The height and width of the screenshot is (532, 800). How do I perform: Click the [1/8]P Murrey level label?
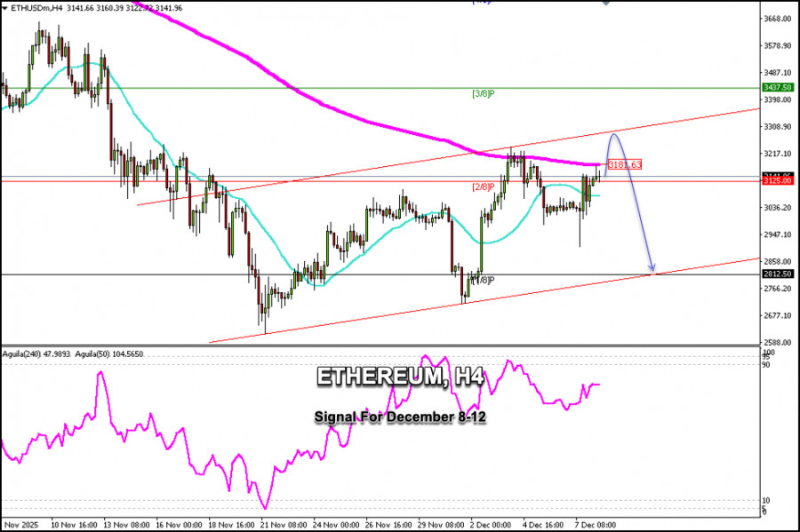click(x=484, y=280)
